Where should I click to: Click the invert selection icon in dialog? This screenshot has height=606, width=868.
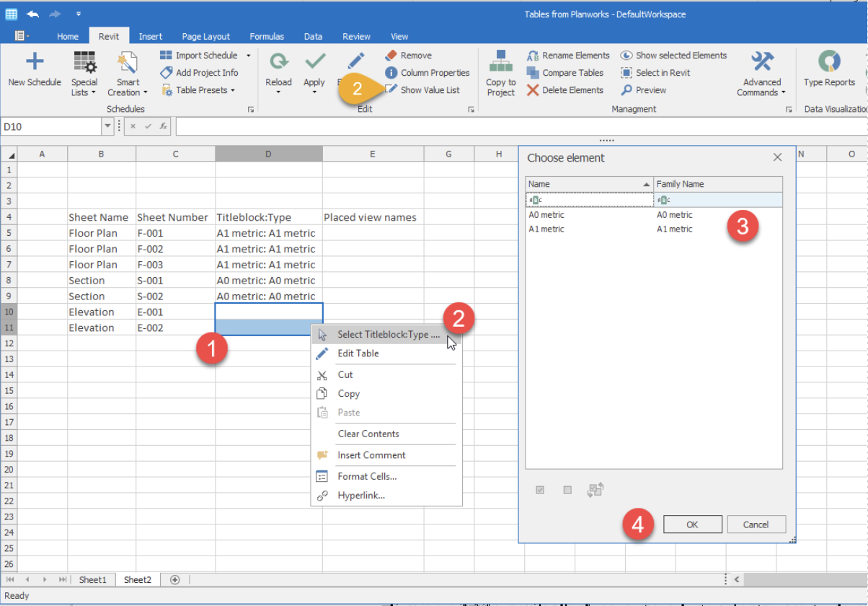coord(595,490)
